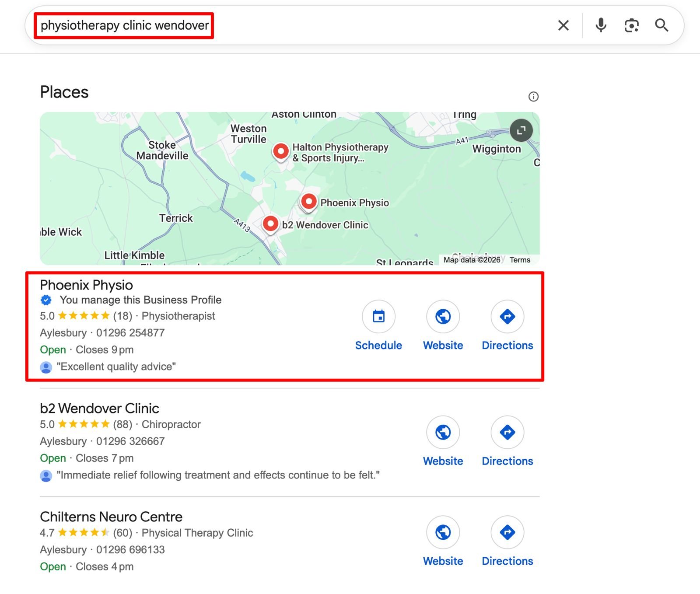Get directions to Phoenix Physio
The width and height of the screenshot is (700, 594).
507,317
